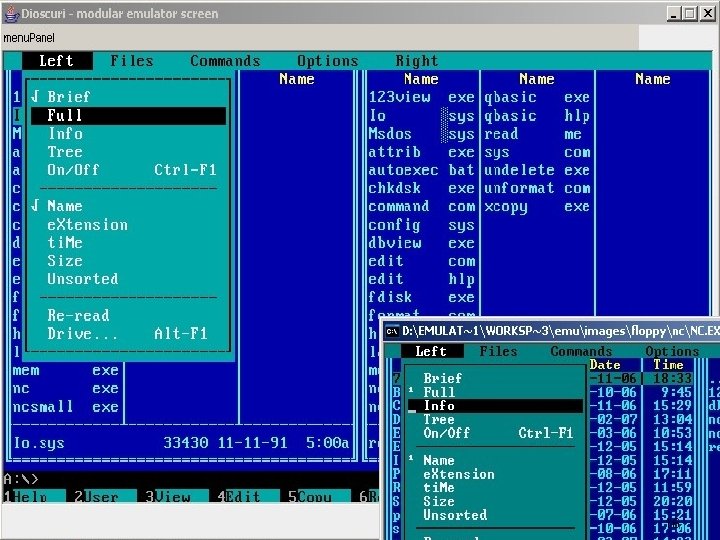Select command com file
The image size is (720, 540).
click(x=422, y=206)
